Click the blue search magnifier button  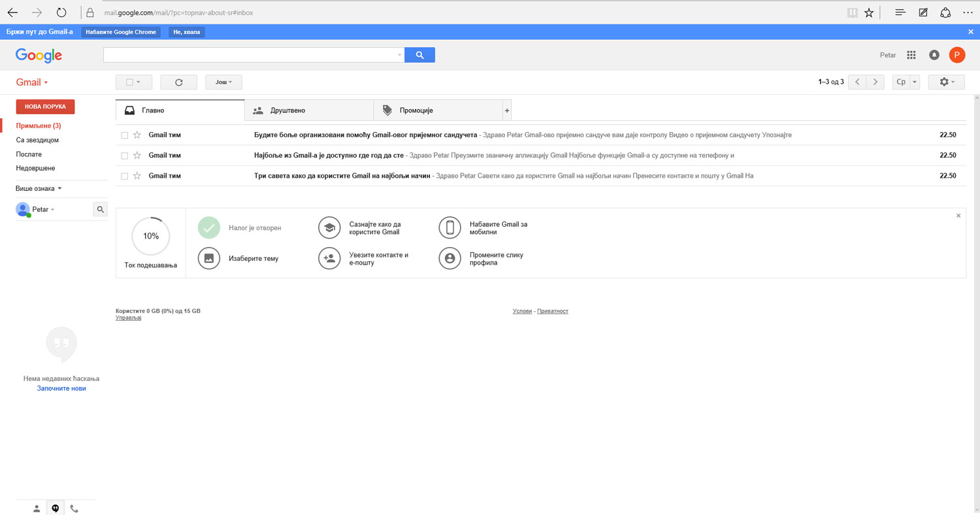tap(419, 55)
